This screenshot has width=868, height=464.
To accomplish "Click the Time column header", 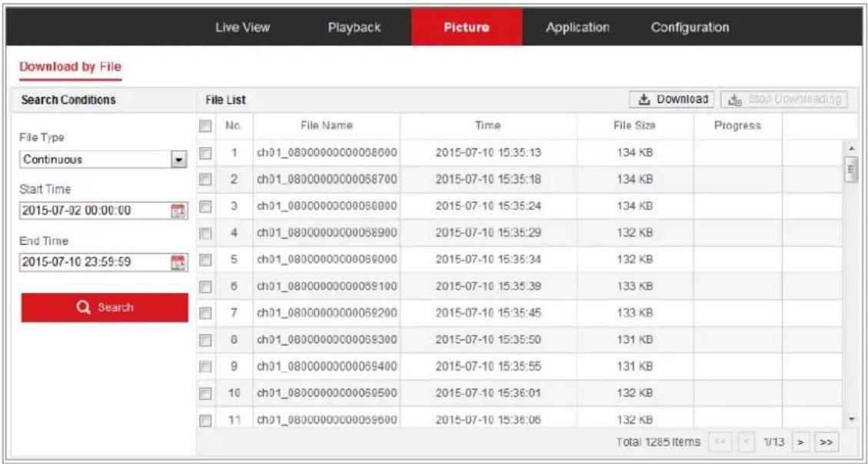I will (x=487, y=126).
